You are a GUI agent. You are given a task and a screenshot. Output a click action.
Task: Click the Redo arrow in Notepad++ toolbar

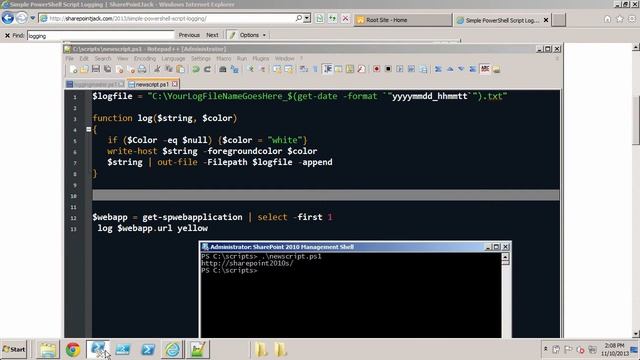pyautogui.click(x=207, y=69)
